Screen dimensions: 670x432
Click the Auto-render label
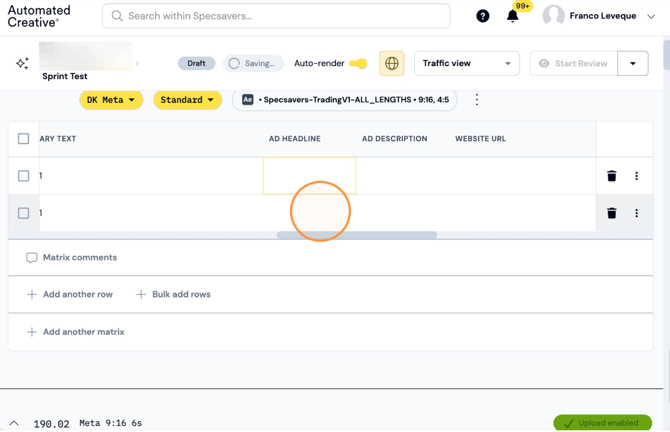coord(319,63)
